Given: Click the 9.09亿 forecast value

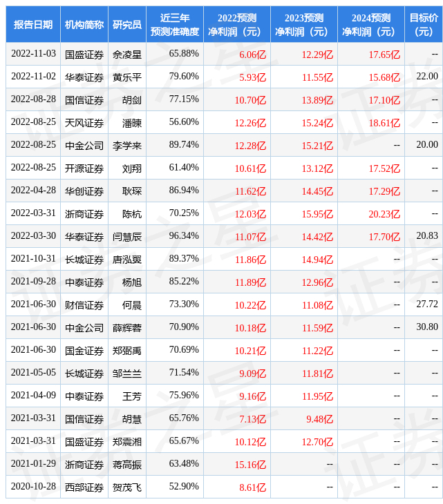Looking at the screenshot, I should (x=252, y=374).
